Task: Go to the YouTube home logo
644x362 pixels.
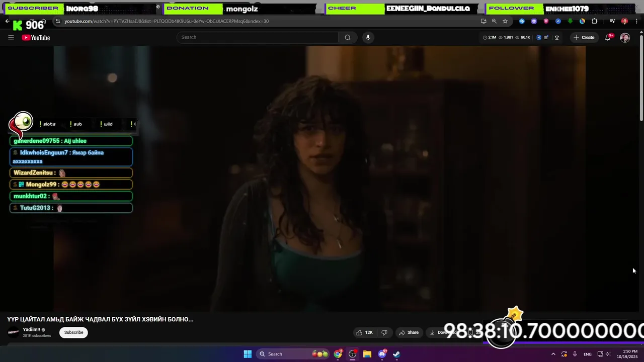Action: (x=36, y=38)
